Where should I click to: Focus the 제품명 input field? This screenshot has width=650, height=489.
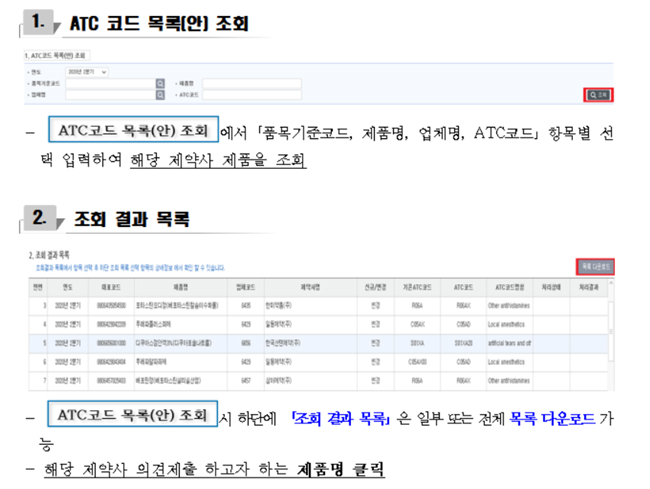[x=252, y=84]
